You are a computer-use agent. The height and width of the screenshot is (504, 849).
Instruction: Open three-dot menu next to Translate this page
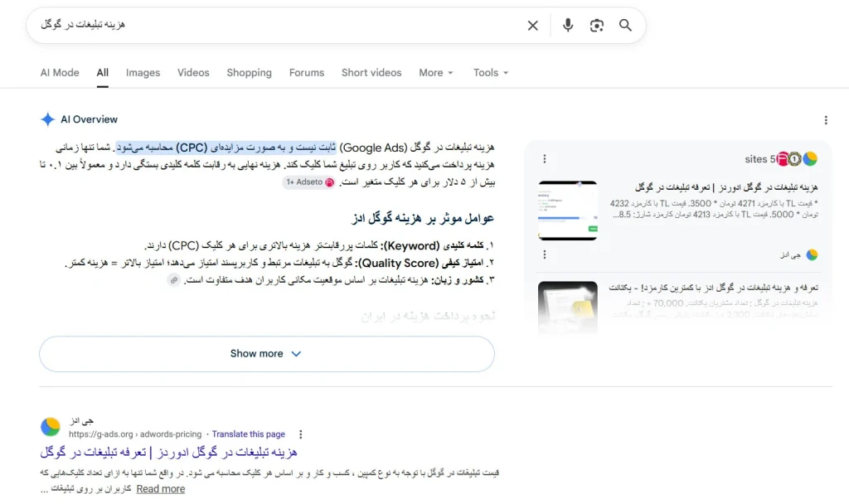point(300,434)
